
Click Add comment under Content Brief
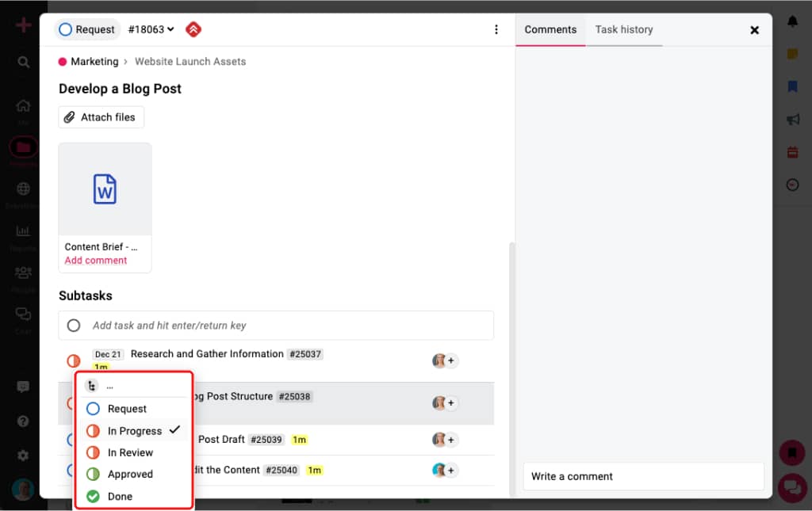95,260
